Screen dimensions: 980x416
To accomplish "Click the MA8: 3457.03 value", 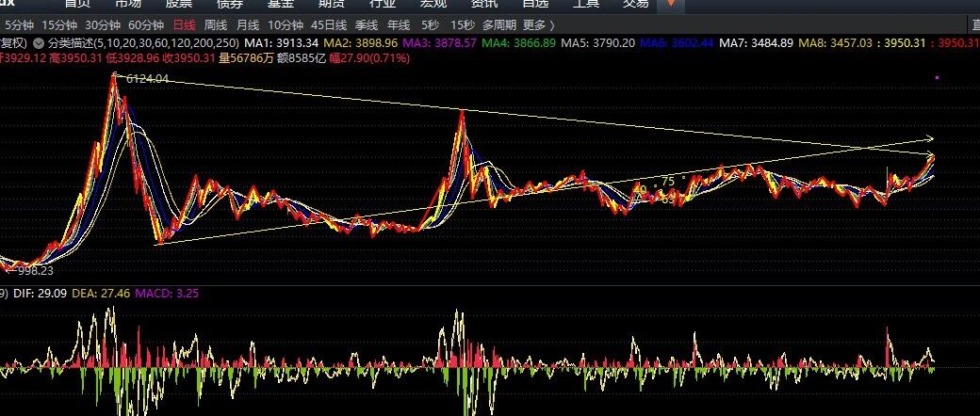I will [836, 43].
